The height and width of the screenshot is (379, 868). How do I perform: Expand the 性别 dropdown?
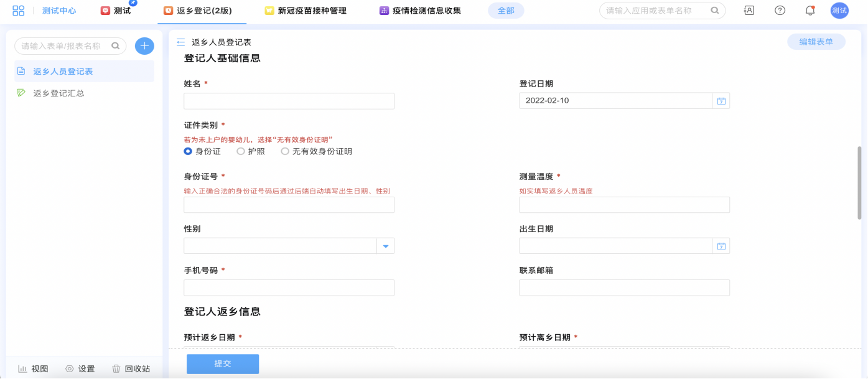pyautogui.click(x=385, y=246)
